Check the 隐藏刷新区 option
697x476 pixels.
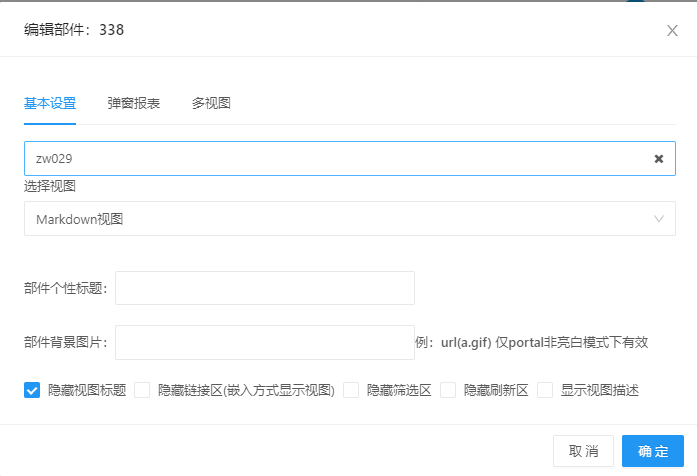point(448,390)
